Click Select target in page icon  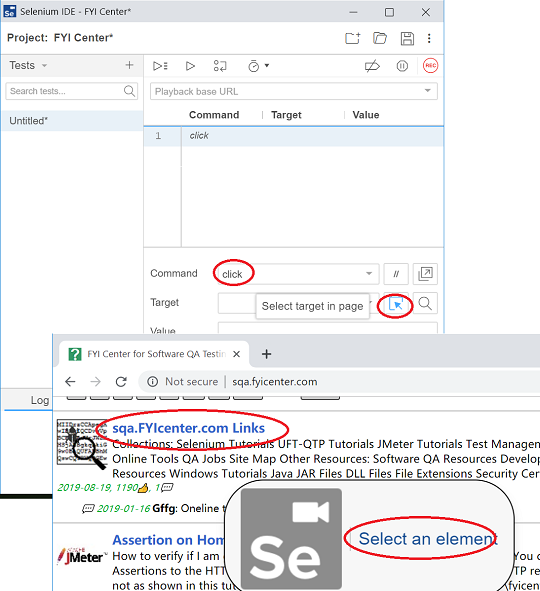(396, 304)
